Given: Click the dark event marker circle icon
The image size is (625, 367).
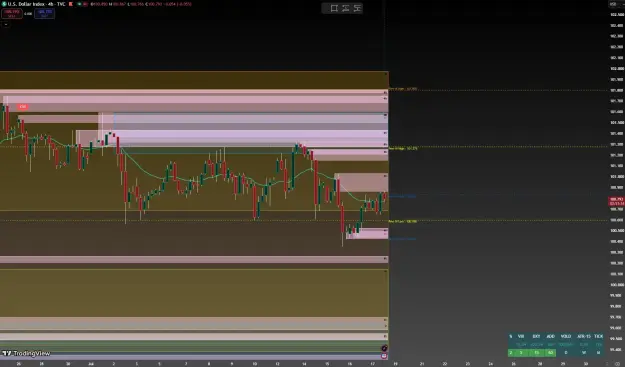Looking at the screenshot, I should (x=384, y=348).
